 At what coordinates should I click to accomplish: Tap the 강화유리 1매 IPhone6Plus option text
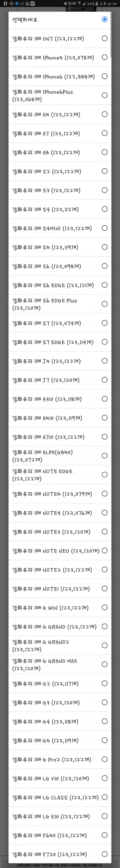pyautogui.click(x=42, y=95)
